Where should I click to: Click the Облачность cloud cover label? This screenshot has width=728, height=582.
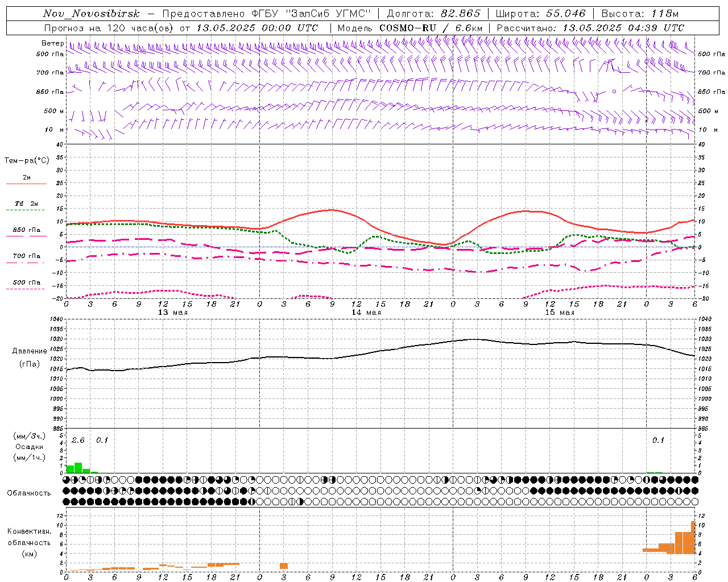point(29,493)
